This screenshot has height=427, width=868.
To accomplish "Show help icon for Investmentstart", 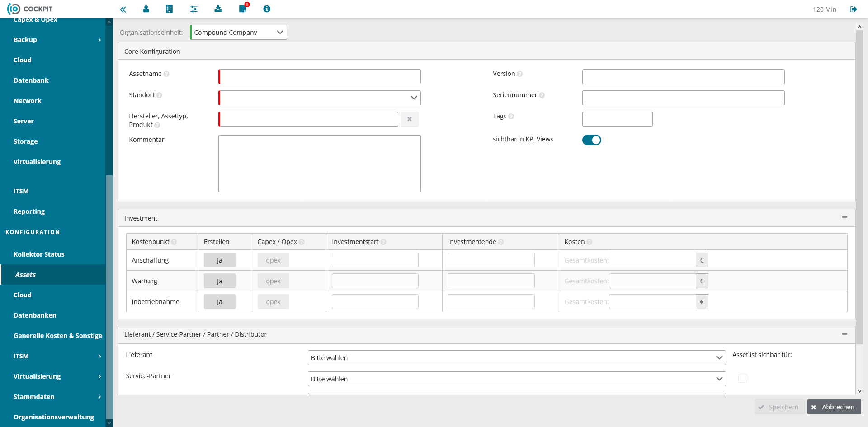I will (383, 242).
